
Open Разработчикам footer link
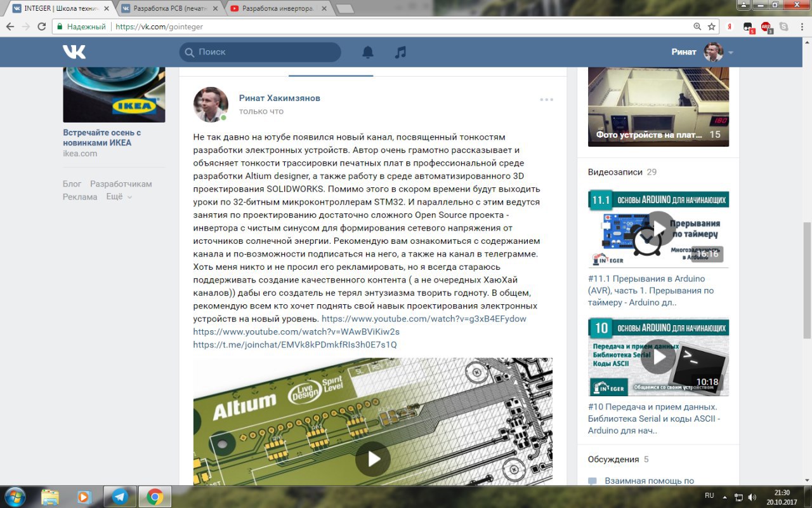click(x=121, y=184)
